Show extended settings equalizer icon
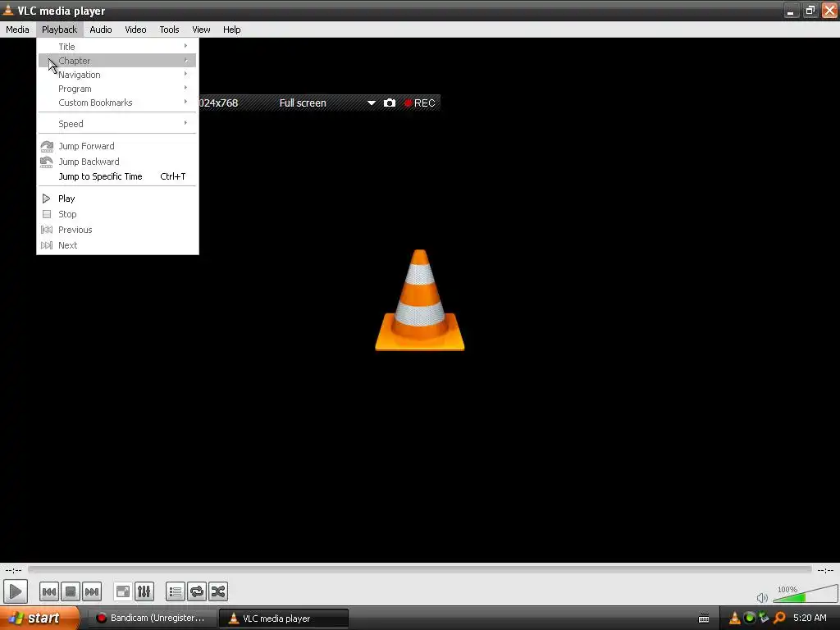The height and width of the screenshot is (630, 840). pyautogui.click(x=144, y=592)
